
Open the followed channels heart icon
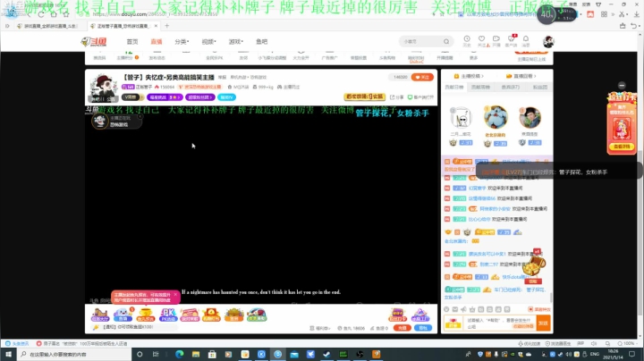click(x=481, y=40)
